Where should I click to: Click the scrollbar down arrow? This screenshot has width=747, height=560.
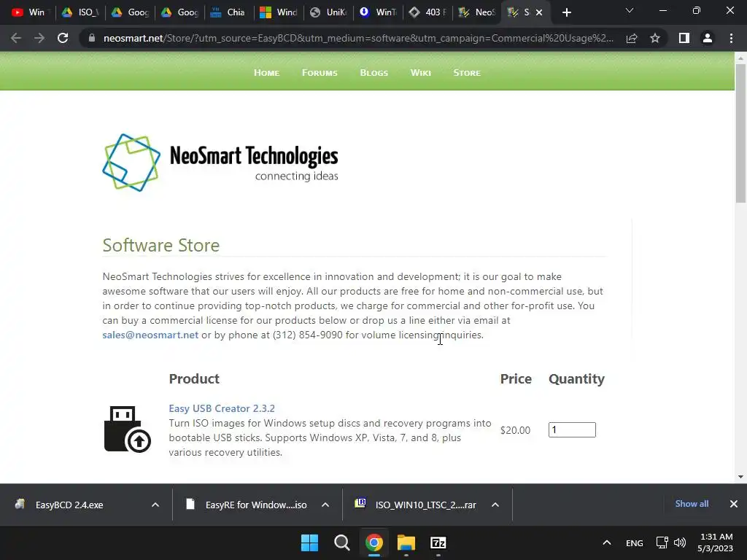click(x=740, y=477)
